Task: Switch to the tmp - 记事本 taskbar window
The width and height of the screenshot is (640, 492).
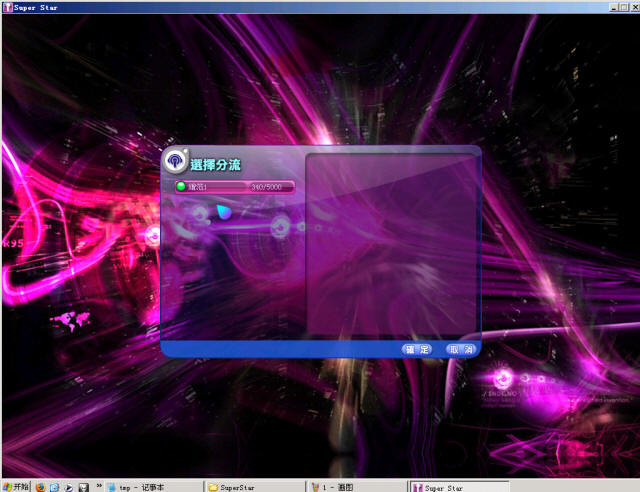Action: (154, 487)
